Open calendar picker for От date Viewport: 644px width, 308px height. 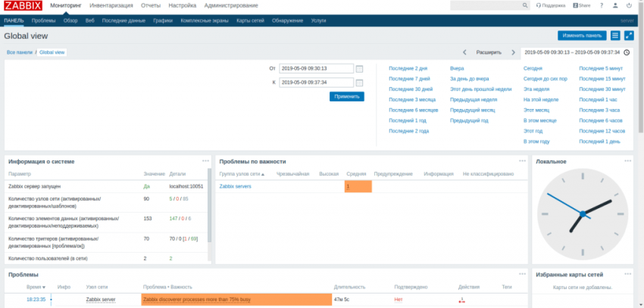359,69
